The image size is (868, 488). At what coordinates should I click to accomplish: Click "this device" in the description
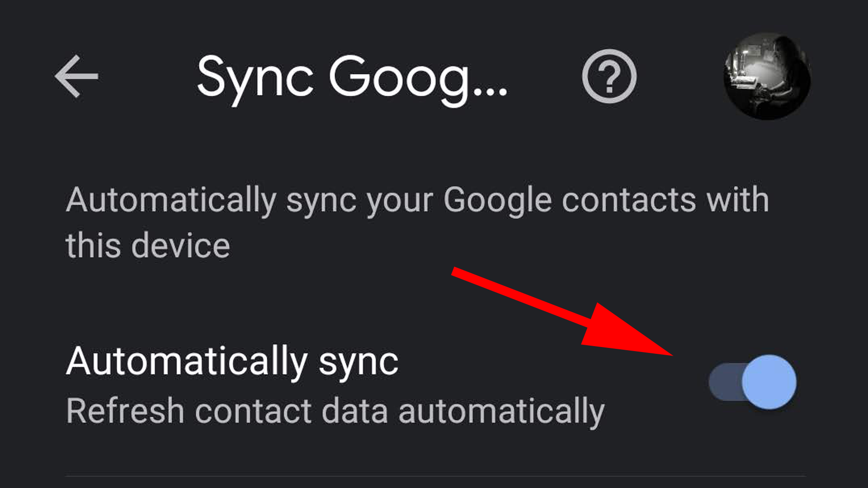(x=148, y=246)
